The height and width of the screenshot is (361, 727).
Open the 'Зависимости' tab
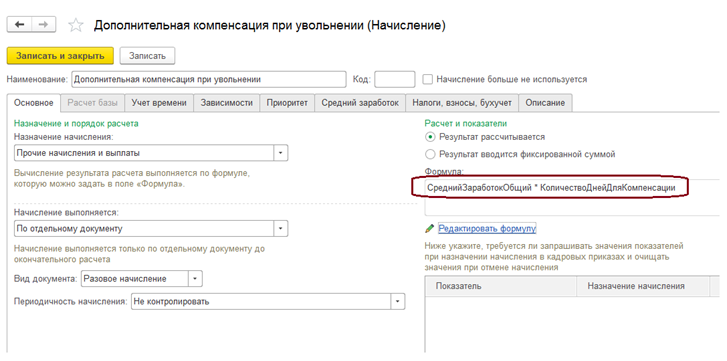(227, 103)
